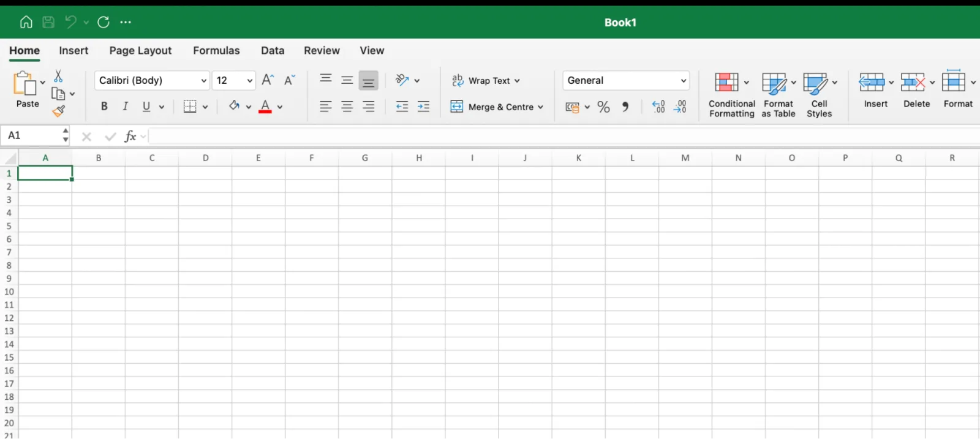Click Wrap Text button
The width and height of the screenshot is (980, 439).
coord(486,80)
